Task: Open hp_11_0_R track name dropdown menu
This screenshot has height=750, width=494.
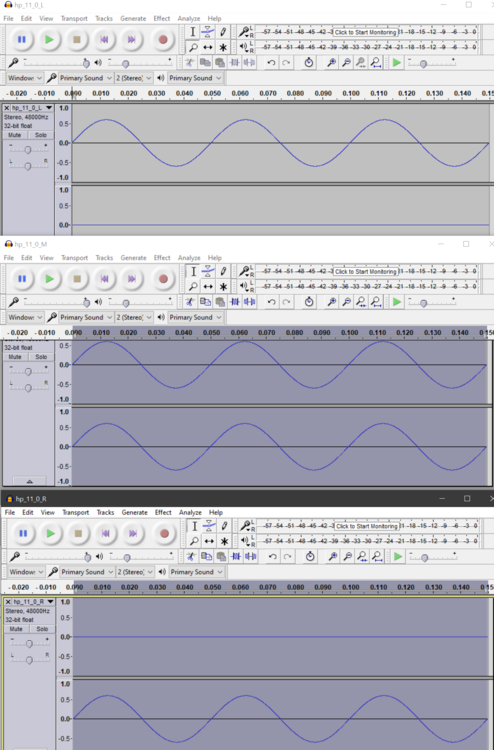Action: [x=33, y=602]
